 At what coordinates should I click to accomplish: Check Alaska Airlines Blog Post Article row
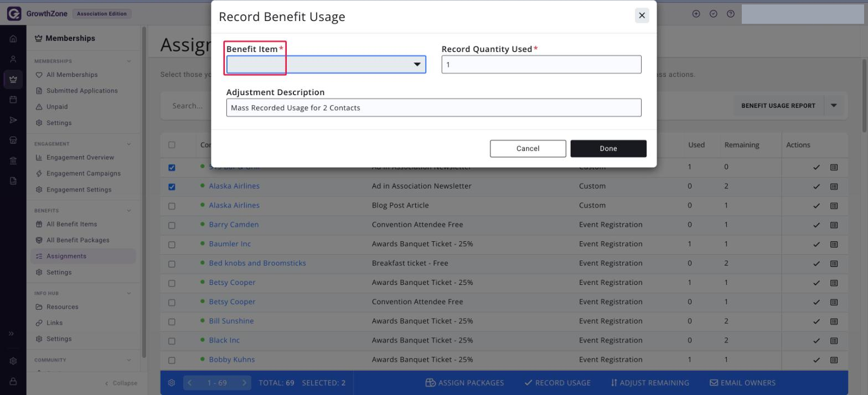coord(172,206)
